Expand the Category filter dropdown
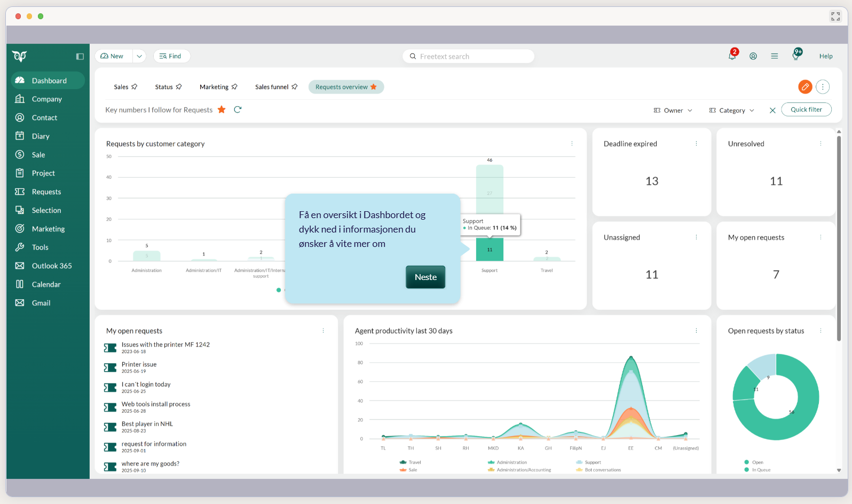 pyautogui.click(x=732, y=110)
